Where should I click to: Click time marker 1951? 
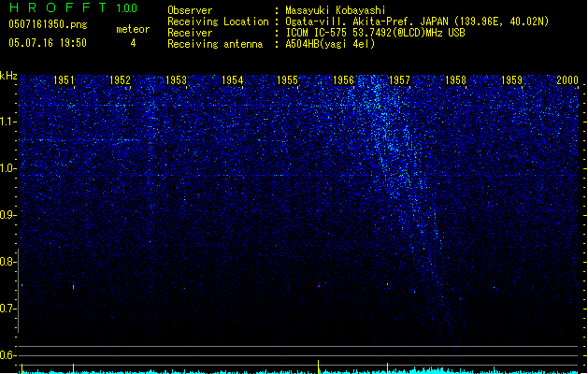(64, 80)
